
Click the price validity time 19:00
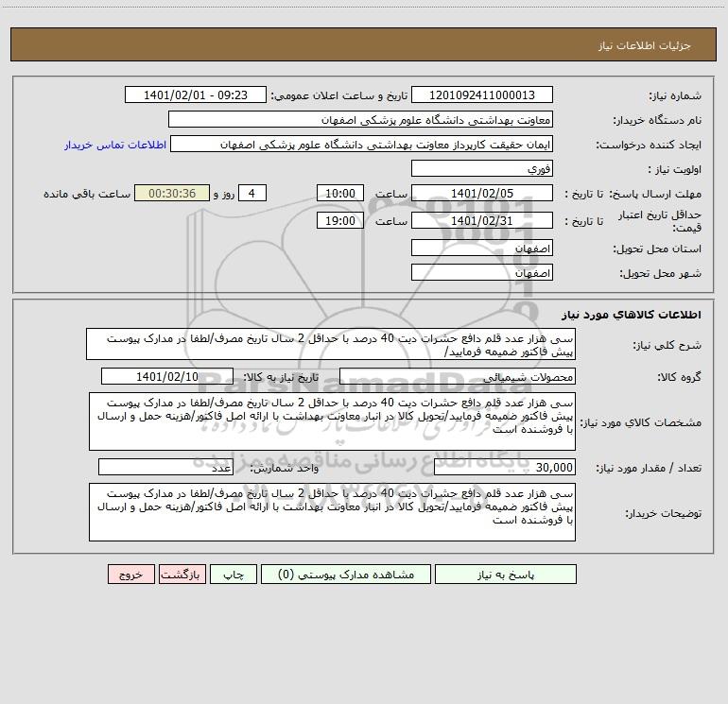coord(339,220)
